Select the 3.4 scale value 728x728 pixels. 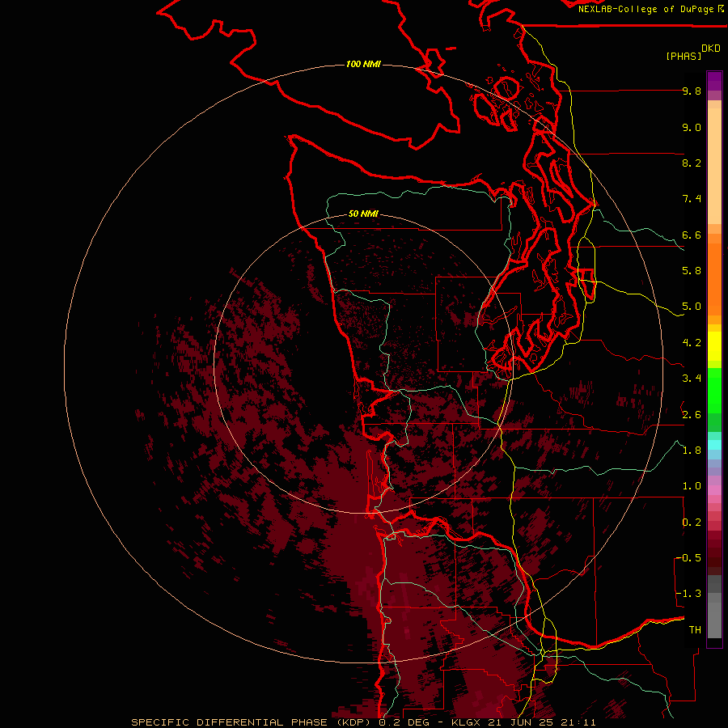pos(692,379)
